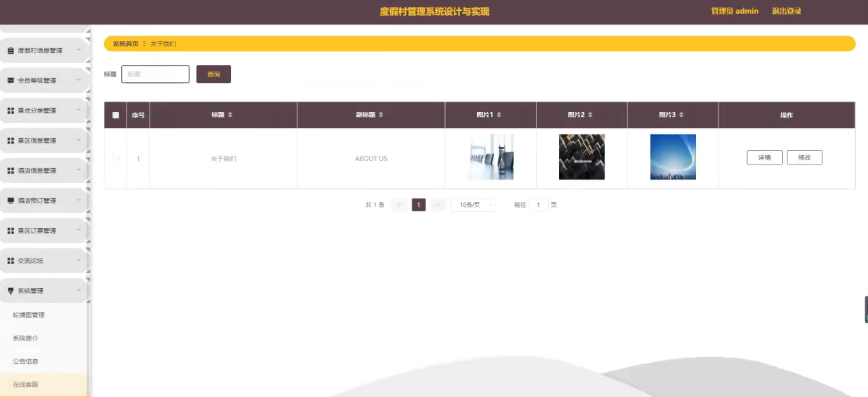Open 系统简介 in the sidebar
Viewport: 868px width, 397px height.
[x=26, y=338]
